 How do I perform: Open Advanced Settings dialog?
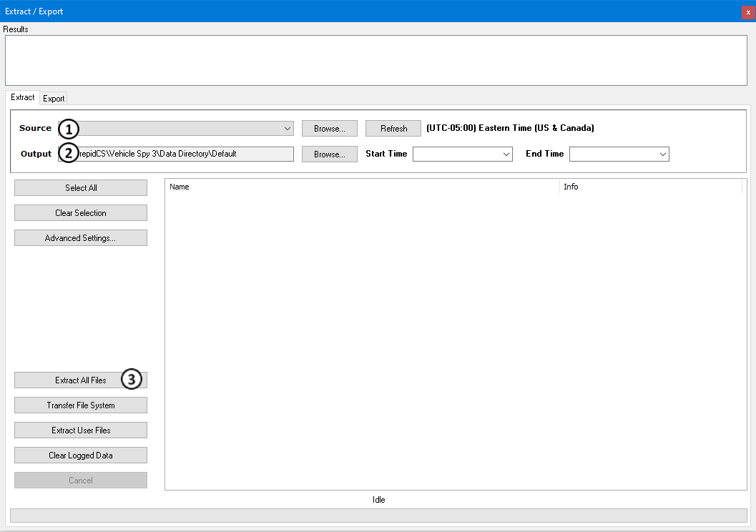pyautogui.click(x=81, y=238)
